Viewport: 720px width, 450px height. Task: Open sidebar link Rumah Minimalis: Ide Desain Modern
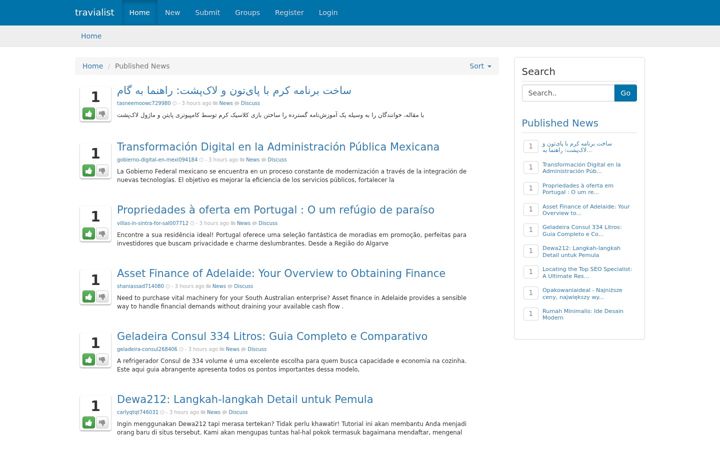click(583, 314)
